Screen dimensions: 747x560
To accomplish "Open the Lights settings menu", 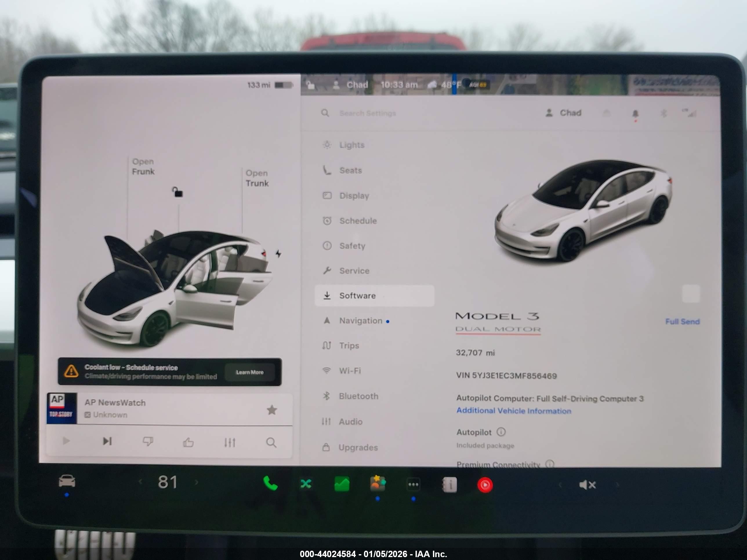I will (351, 145).
